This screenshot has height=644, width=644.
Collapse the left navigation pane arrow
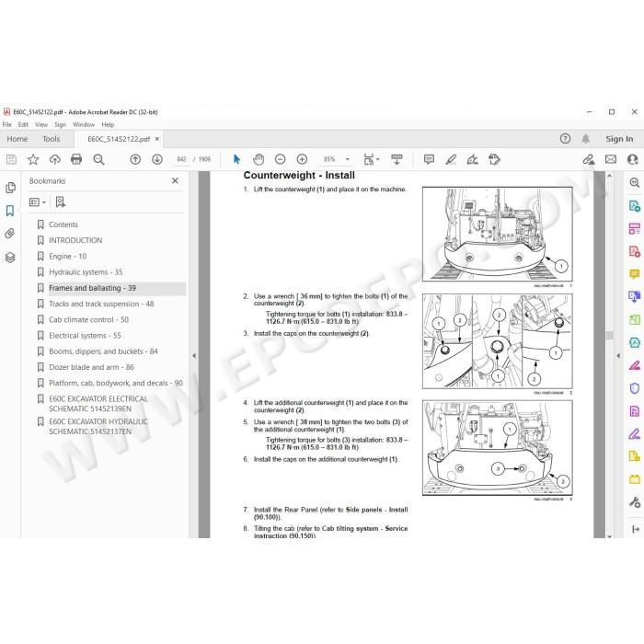tap(194, 356)
